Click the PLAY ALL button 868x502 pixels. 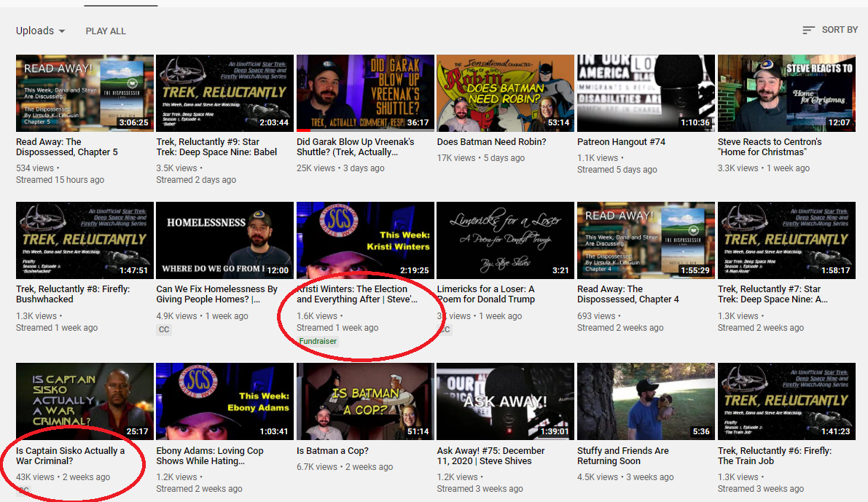point(106,31)
